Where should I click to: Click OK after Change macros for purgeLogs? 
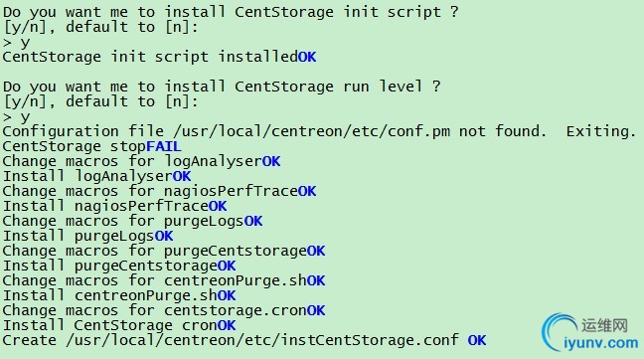point(253,221)
